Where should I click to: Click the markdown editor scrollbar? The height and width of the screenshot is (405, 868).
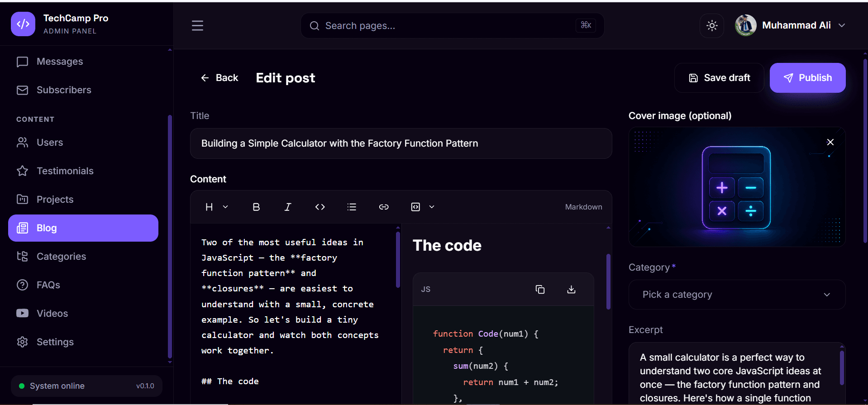[x=398, y=260]
